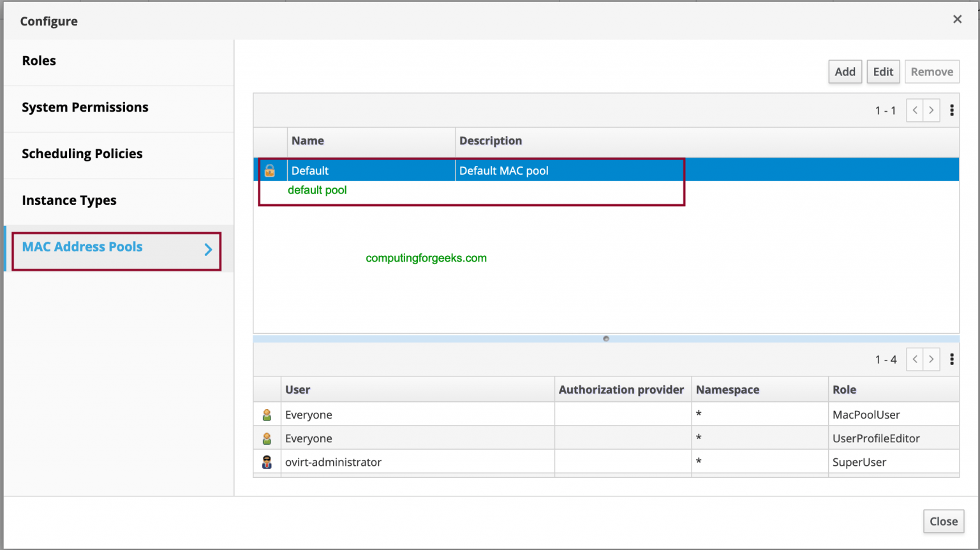Screen dimensions: 980x550
Task: Click the previous page arrow in the permissions pagination
Action: (x=914, y=359)
